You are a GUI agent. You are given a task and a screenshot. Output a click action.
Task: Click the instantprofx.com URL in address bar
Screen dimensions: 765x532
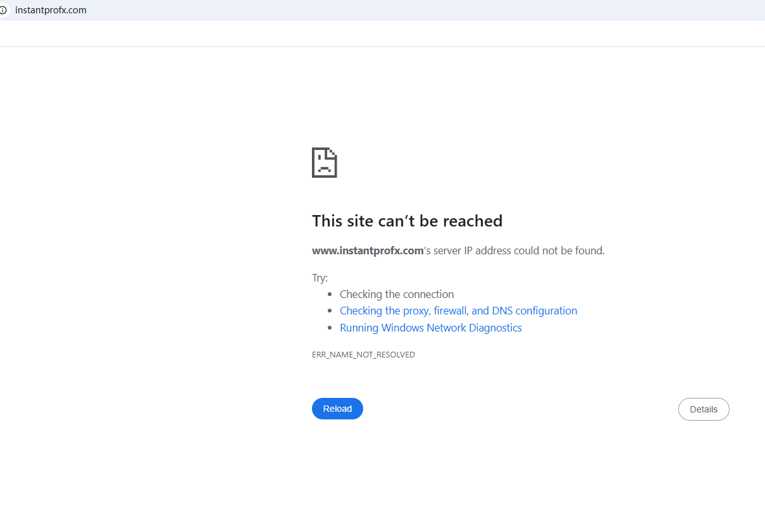(51, 10)
